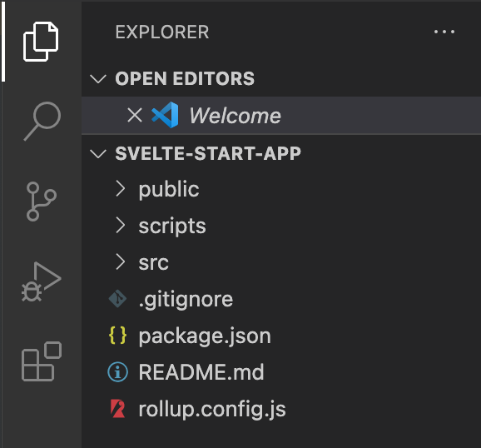The width and height of the screenshot is (481, 448).
Task: Select the Welcome entry in Open Editors
Action: point(281,116)
